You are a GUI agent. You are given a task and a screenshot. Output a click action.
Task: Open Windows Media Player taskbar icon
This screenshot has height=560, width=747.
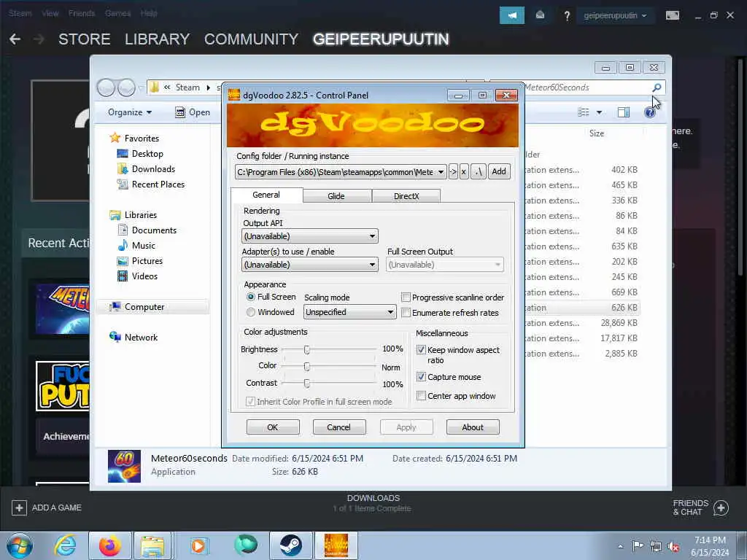pos(198,545)
